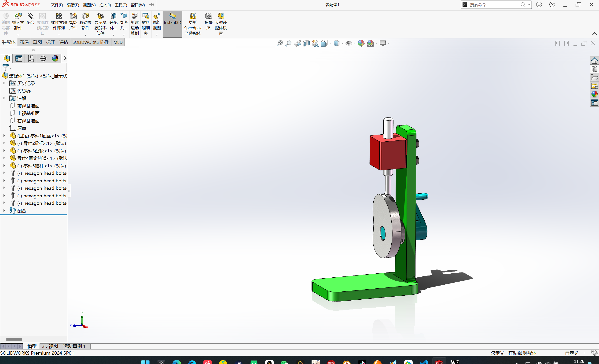Switch to the 草图 ribbon tab
599x364 pixels.
point(37,42)
